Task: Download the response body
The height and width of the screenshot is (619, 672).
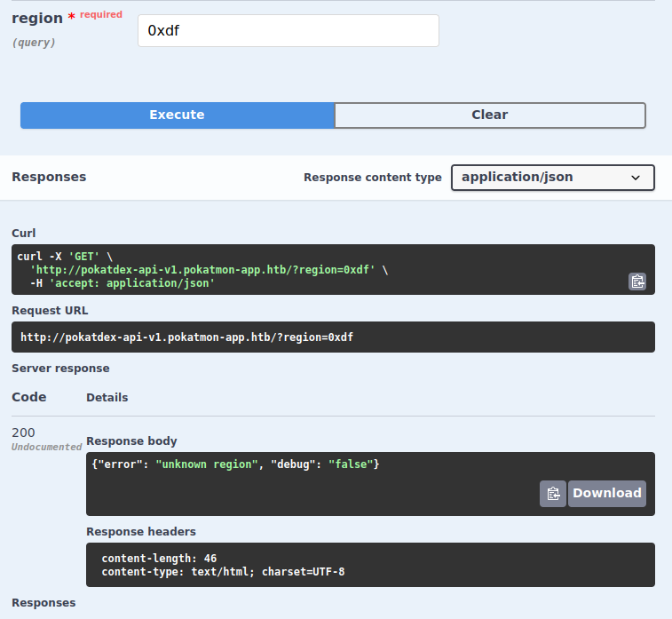Action: tap(607, 494)
